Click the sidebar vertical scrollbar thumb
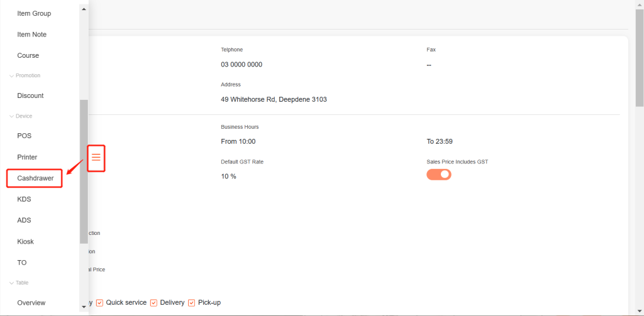The height and width of the screenshot is (316, 644). pos(84,170)
